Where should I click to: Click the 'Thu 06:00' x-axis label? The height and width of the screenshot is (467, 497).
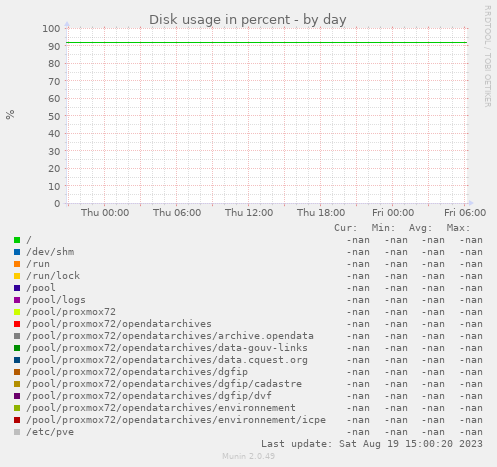(x=177, y=213)
